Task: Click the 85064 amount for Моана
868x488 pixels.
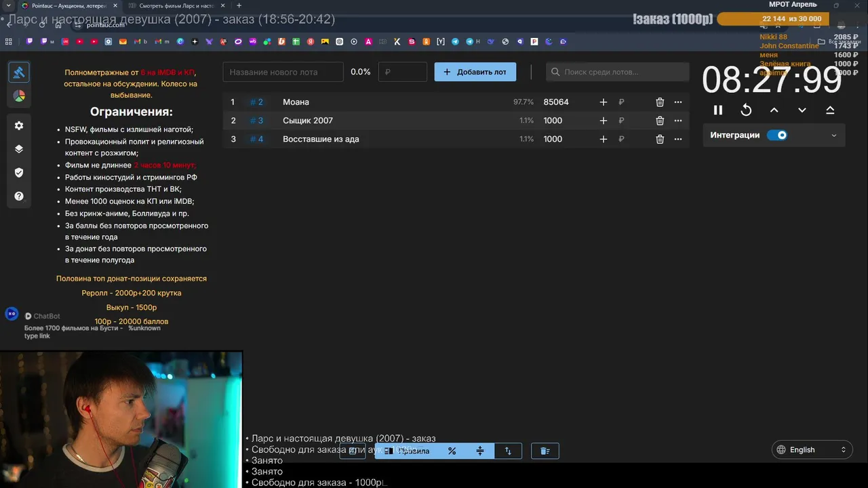Action: 556,102
